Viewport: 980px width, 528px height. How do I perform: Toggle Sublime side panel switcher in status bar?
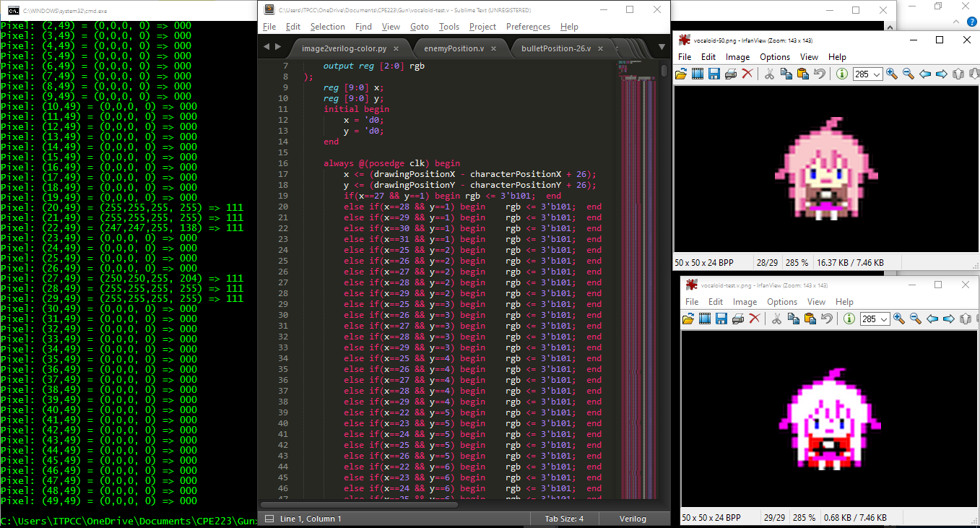268,519
